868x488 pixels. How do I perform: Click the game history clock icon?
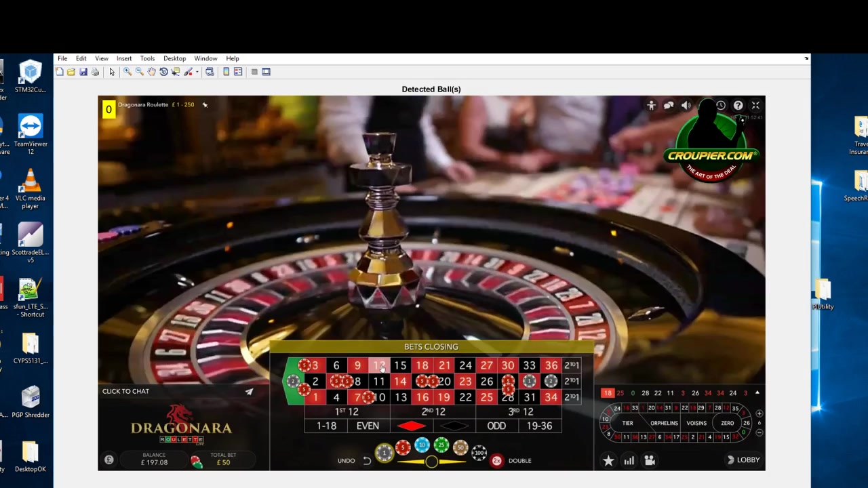[x=721, y=105]
